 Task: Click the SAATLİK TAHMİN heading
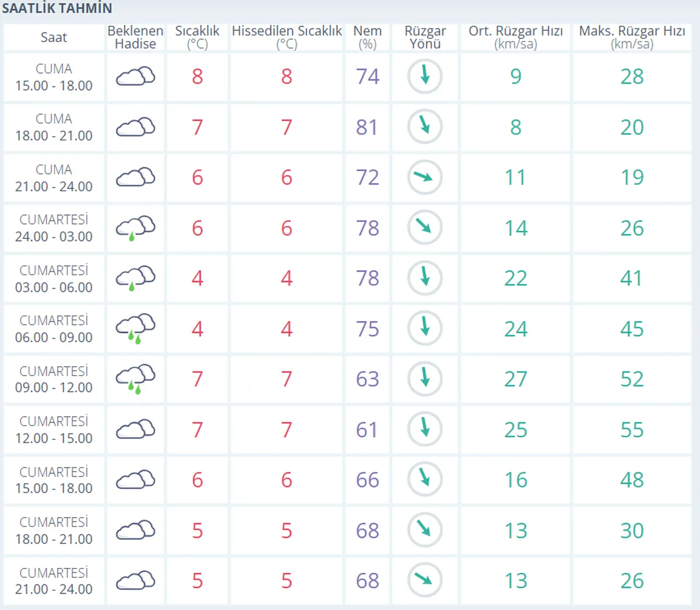tap(57, 8)
